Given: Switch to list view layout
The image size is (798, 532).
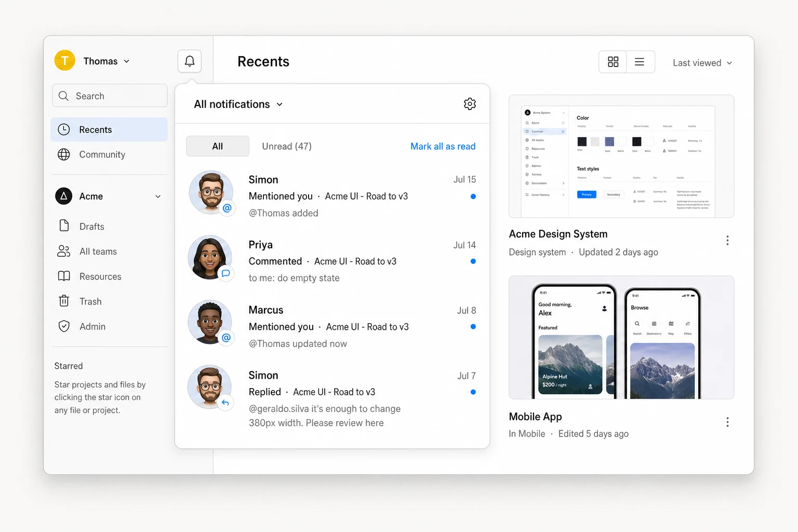Looking at the screenshot, I should point(640,62).
